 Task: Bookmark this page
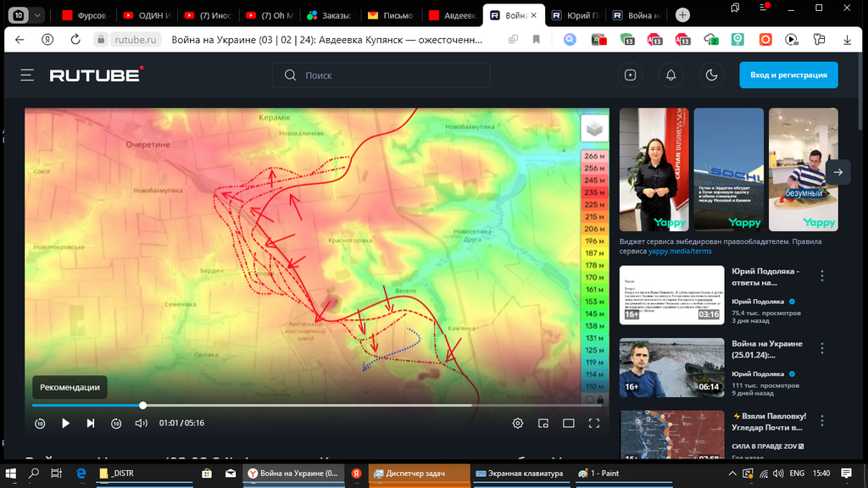(x=536, y=40)
